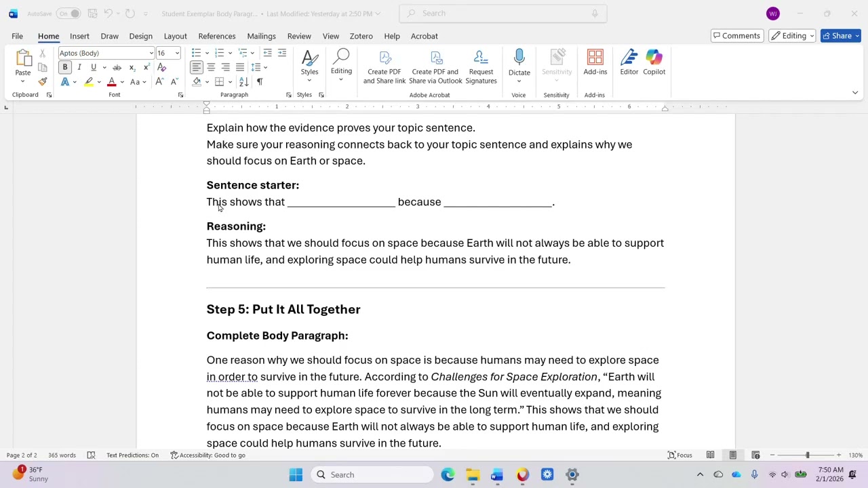Apply strikethrough to text
The image size is (868, 488).
(x=117, y=67)
